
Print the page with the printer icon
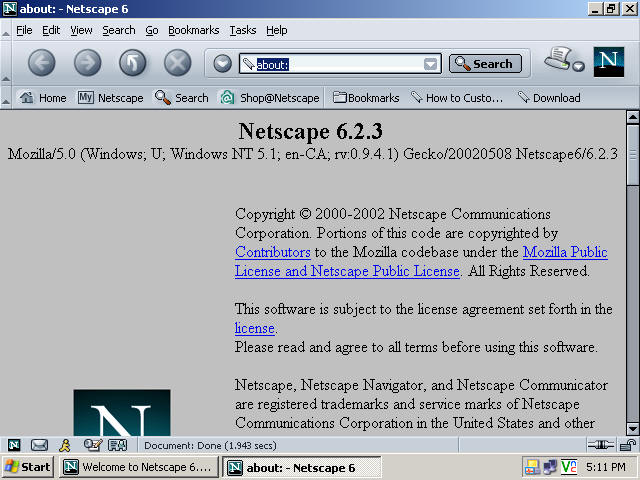click(x=558, y=58)
